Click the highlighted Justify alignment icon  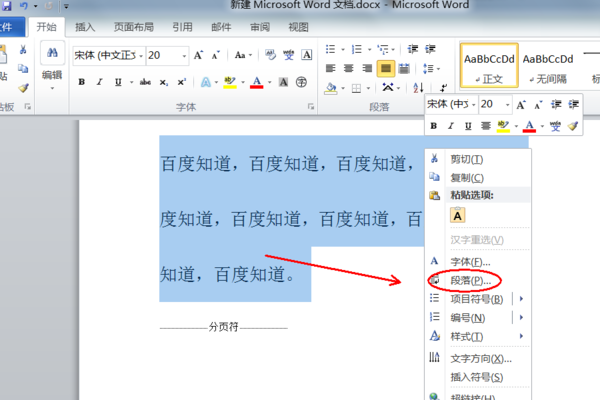tap(386, 69)
